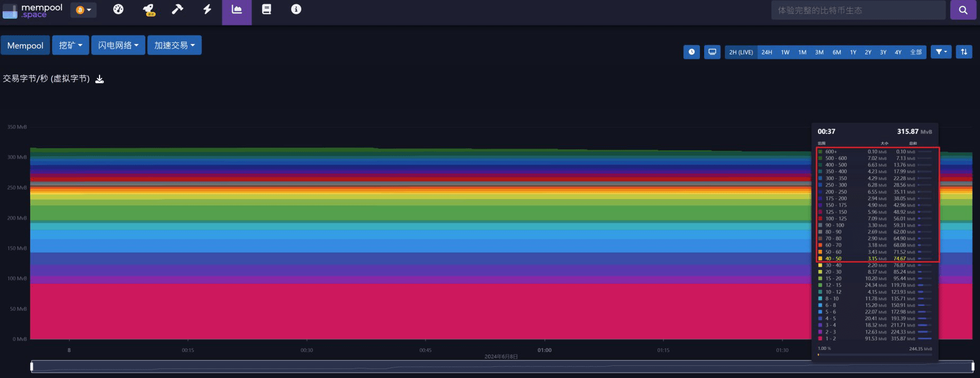The image size is (980, 378).
Task: Click the 600+ green swatch in tooltip
Action: coord(820,151)
